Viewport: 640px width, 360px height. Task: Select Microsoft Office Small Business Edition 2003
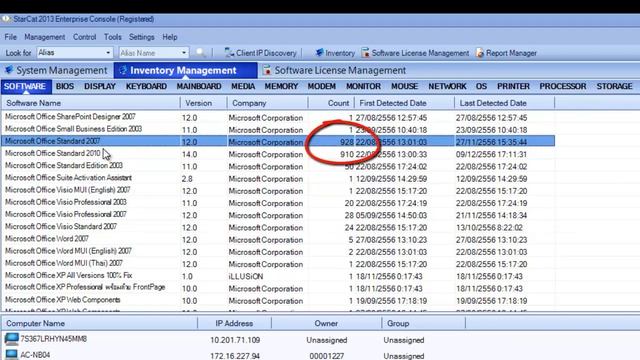pyautogui.click(x=278, y=129)
